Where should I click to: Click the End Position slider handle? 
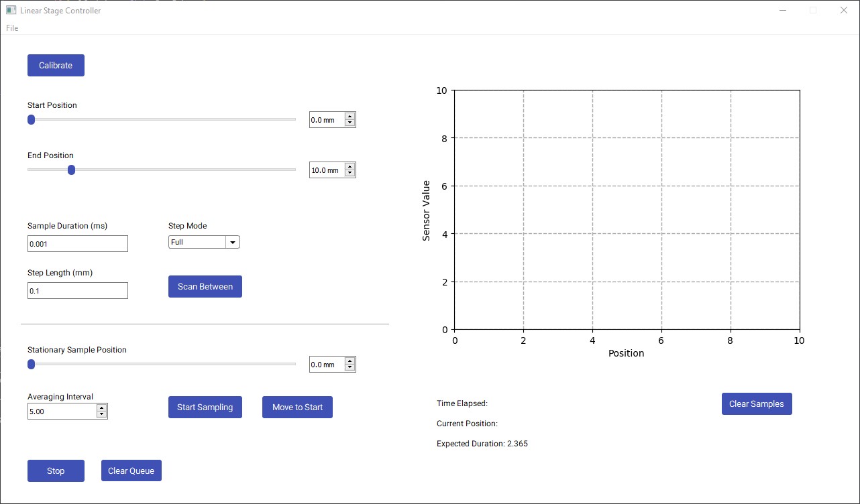[71, 170]
